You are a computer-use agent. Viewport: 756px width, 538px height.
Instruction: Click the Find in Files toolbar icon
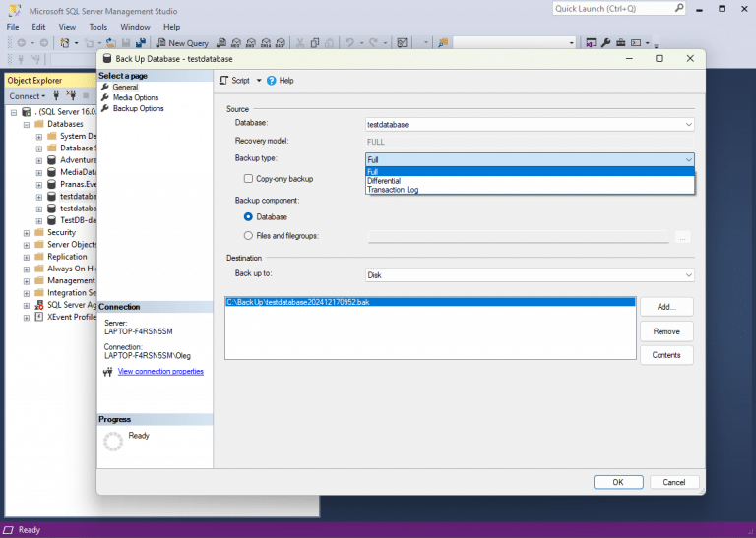click(x=443, y=43)
